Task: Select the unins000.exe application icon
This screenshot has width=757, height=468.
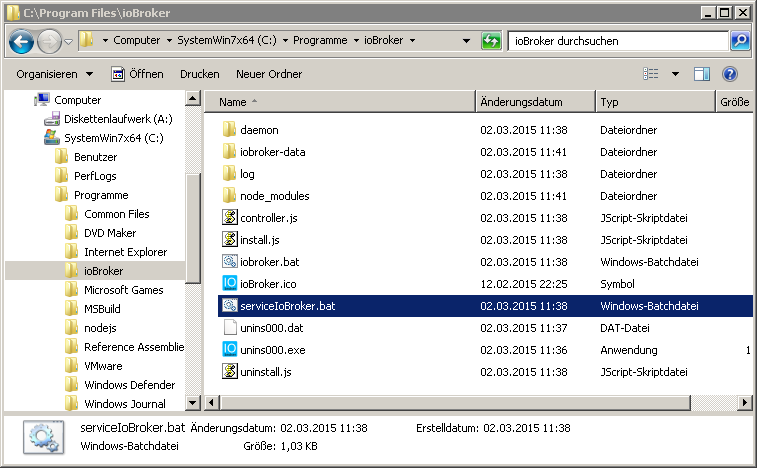Action: tap(230, 349)
